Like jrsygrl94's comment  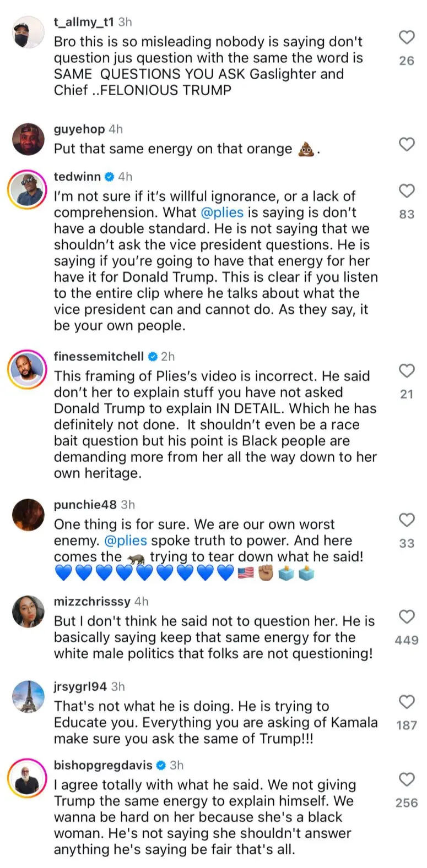(x=406, y=702)
